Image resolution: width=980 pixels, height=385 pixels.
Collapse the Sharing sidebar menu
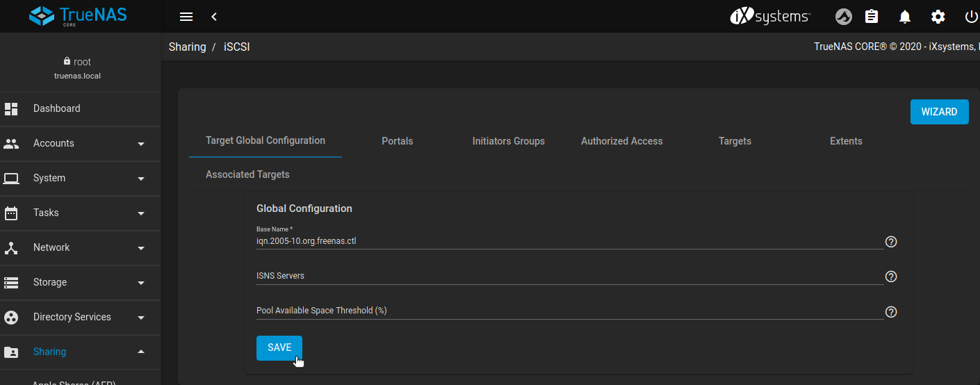[80, 352]
